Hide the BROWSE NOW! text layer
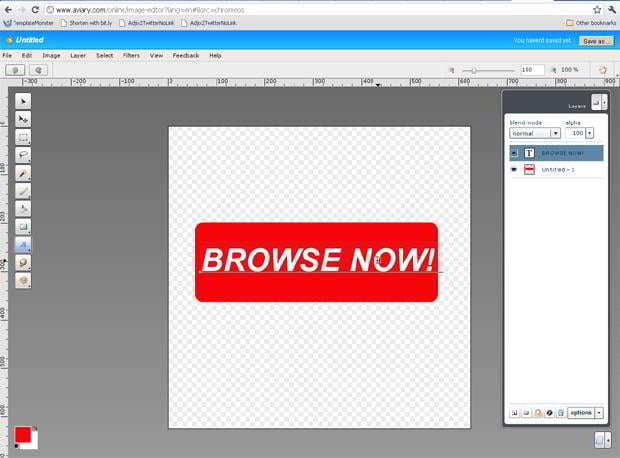The height and width of the screenshot is (458, 620). click(514, 153)
